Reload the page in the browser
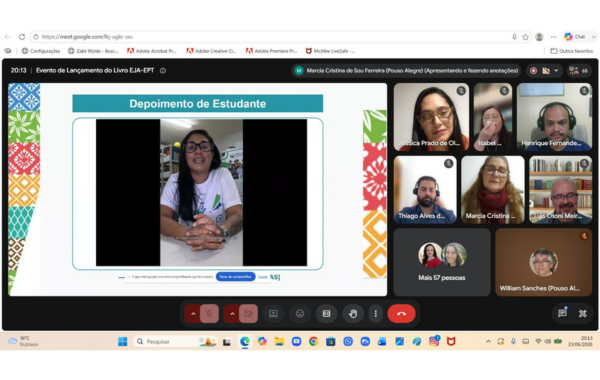The height and width of the screenshot is (380, 600). click(22, 37)
